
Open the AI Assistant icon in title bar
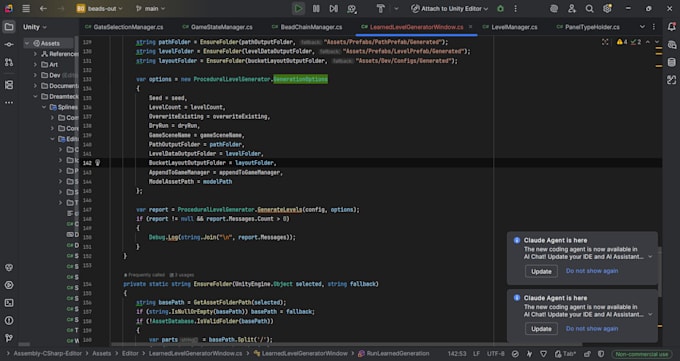pyautogui.click(x=554, y=8)
